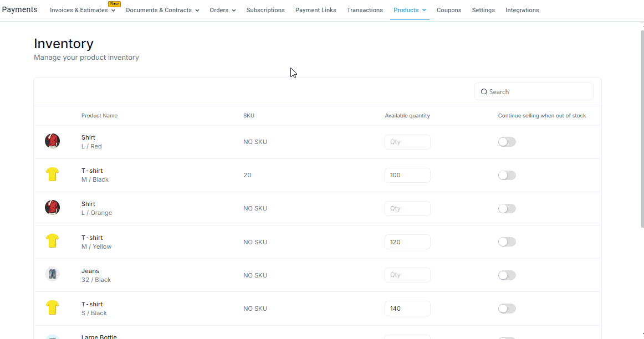Screen dimensions: 644x339
Task: Open the Documents & Contracts menu
Action: coord(159,11)
